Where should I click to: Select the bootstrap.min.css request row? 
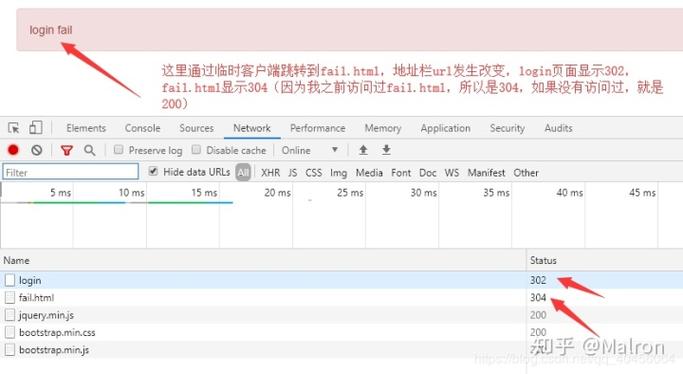[342, 332]
